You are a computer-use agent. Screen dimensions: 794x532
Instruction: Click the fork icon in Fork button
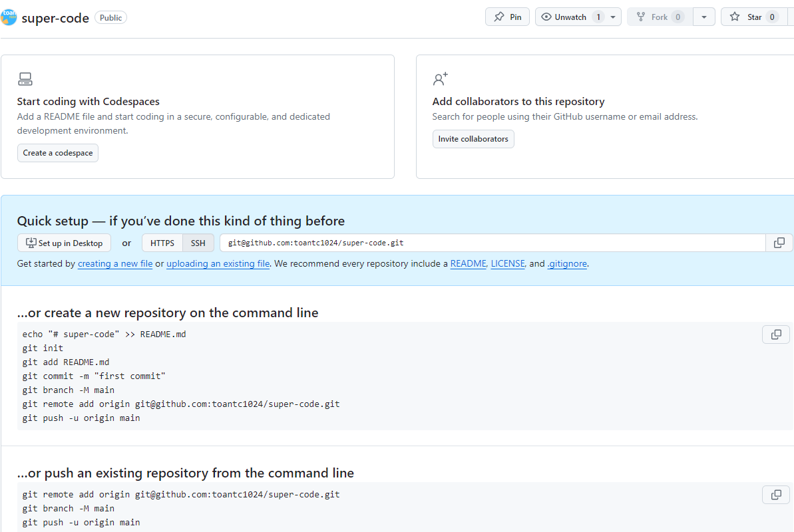pyautogui.click(x=640, y=17)
